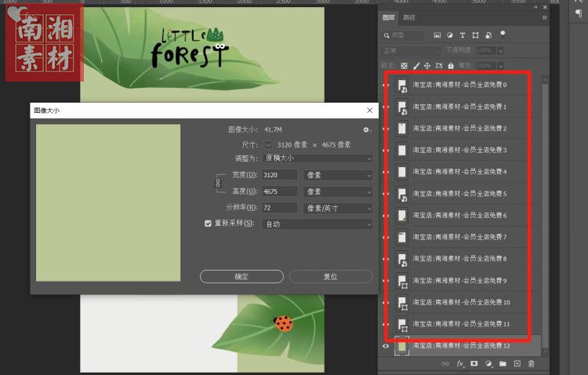
Task: Select layer 淘宝店:南湘素材-会员全店免费 10
Action: click(x=461, y=302)
